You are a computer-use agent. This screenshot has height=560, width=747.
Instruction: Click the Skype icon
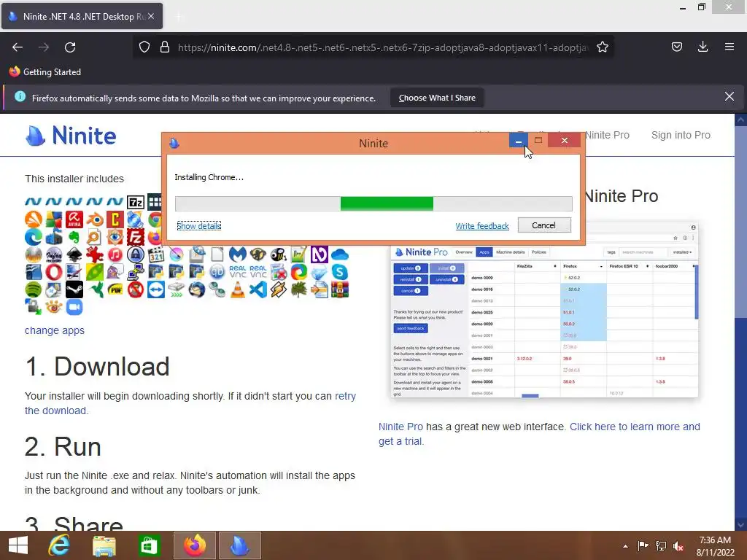[340, 273]
